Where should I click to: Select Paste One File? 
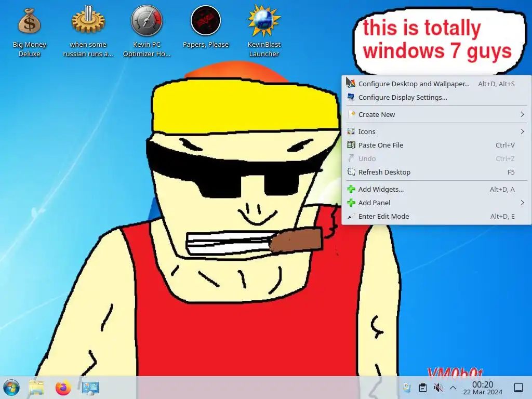coord(436,145)
